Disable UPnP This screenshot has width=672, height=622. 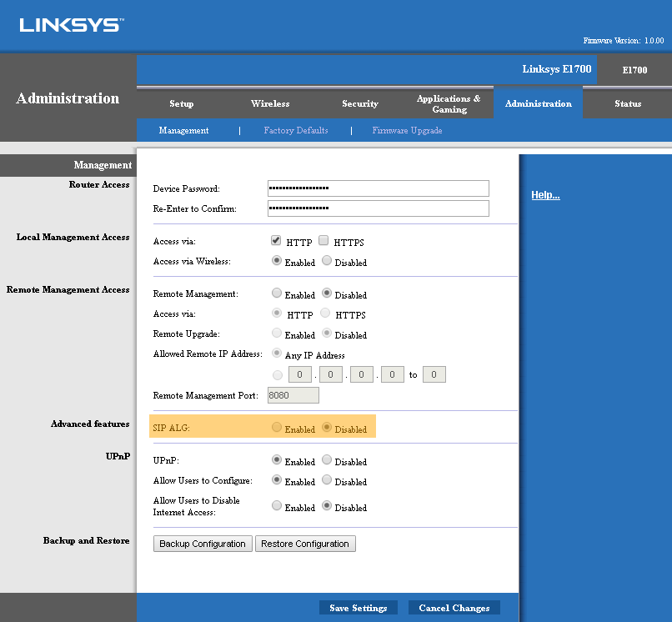[x=327, y=459]
